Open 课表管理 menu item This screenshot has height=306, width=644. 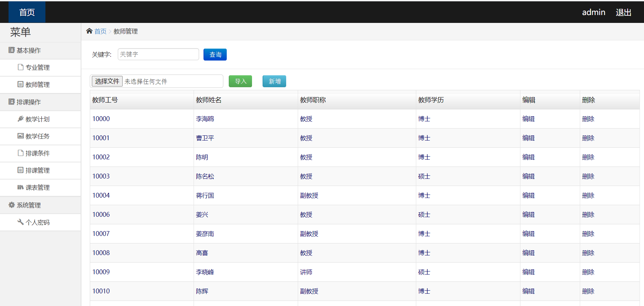pos(40,188)
